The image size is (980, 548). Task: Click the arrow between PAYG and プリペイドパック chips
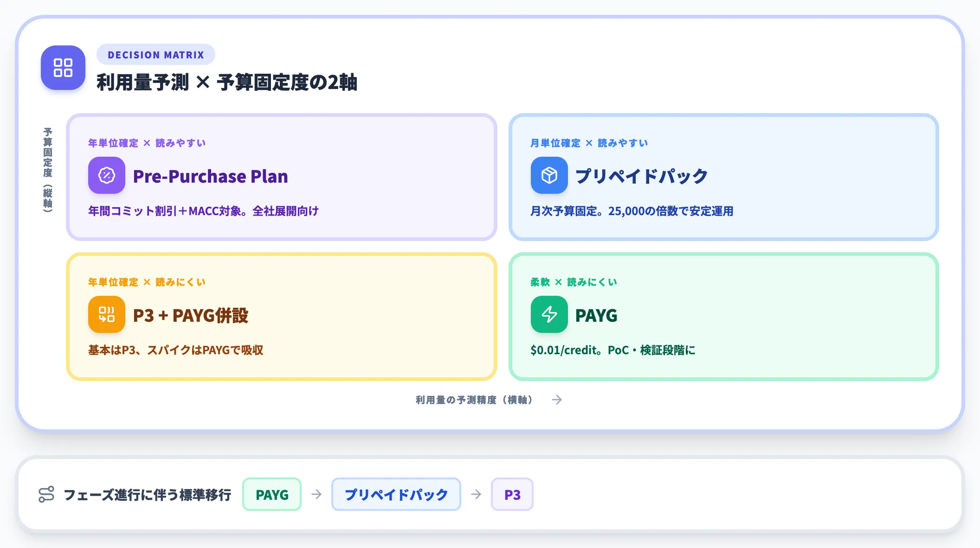click(316, 494)
